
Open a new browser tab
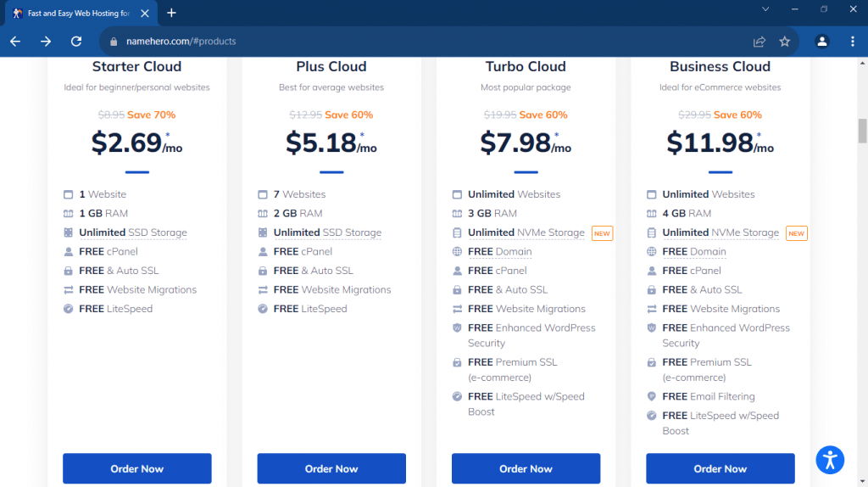pos(171,13)
